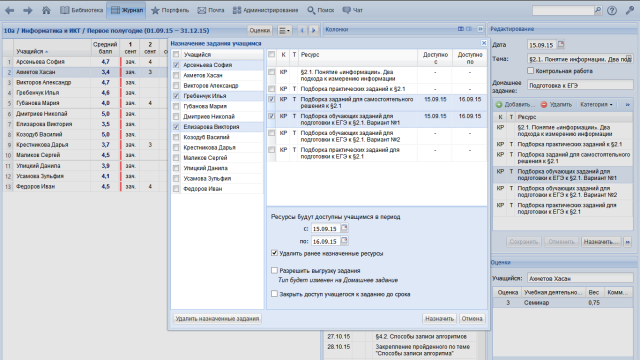Go to the previous journal period arrow
The image size is (640, 360).
point(302,30)
